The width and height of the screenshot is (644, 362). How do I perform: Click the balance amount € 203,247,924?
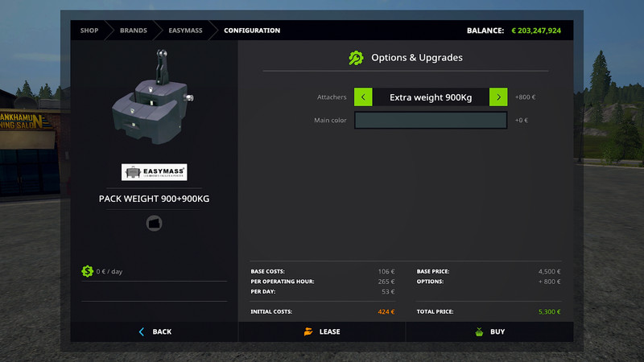coord(536,31)
